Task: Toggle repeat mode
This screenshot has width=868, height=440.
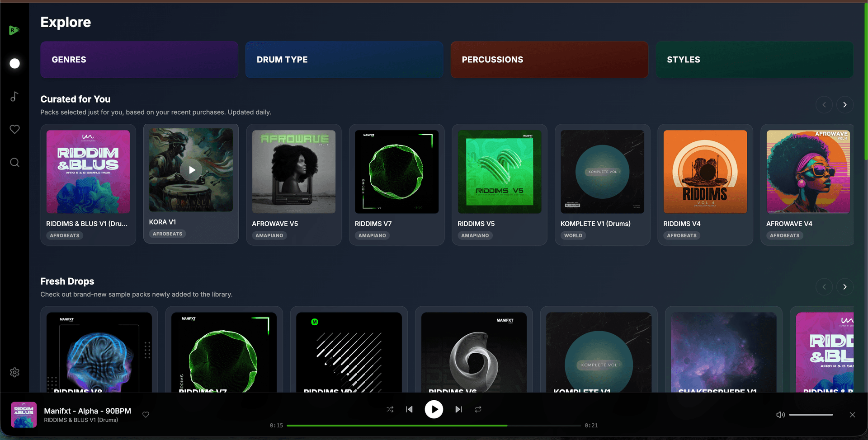Action: coord(478,409)
